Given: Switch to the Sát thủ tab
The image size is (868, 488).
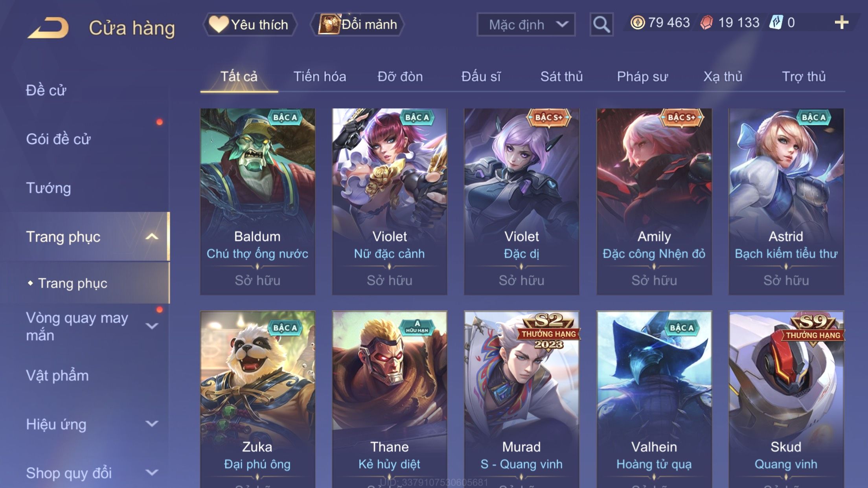Looking at the screenshot, I should click(561, 76).
